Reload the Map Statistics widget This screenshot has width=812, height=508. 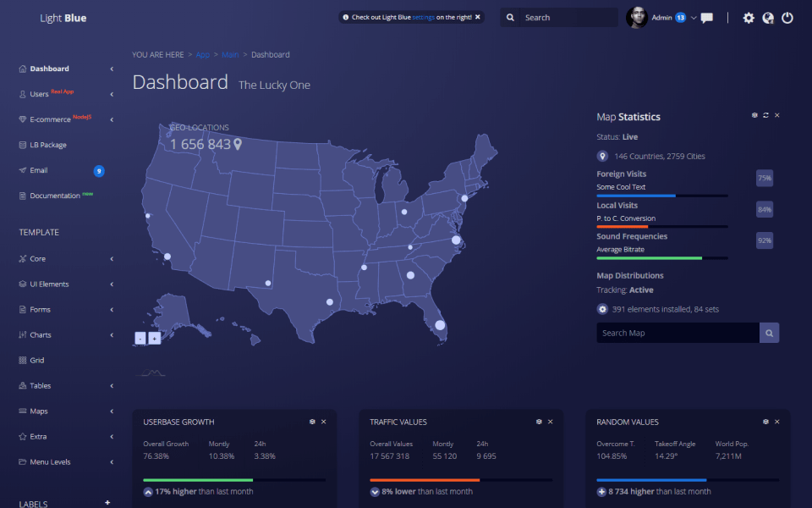[x=765, y=115]
